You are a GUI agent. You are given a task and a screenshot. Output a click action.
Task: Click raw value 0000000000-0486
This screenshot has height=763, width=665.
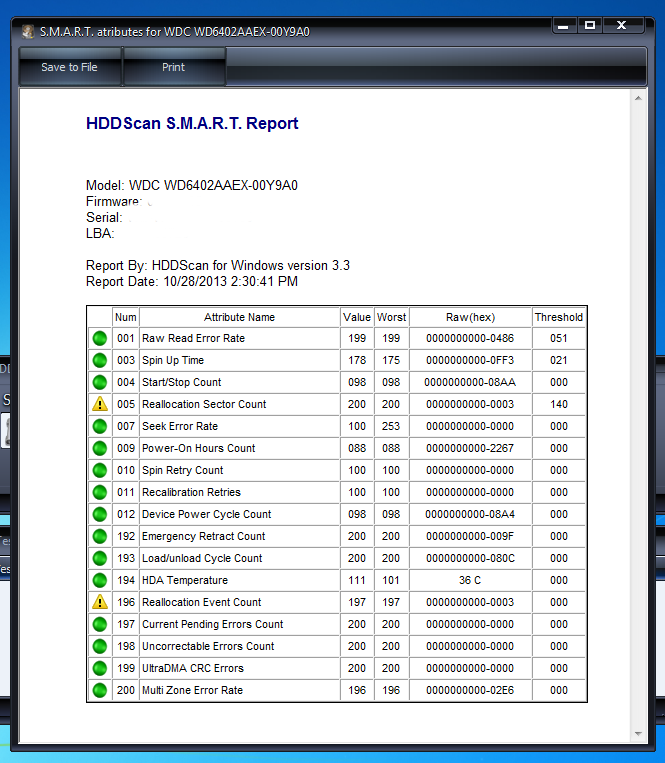point(470,338)
